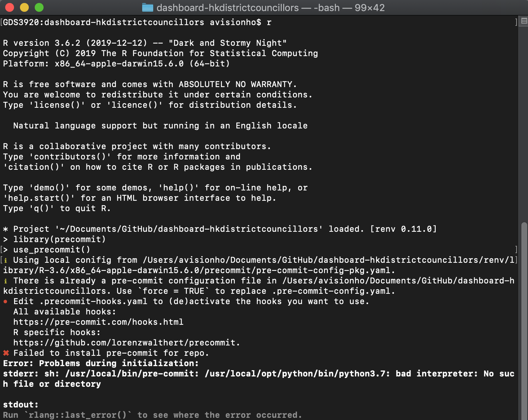Click the 'library(precommit)' line
The width and height of the screenshot is (528, 420).
point(59,239)
